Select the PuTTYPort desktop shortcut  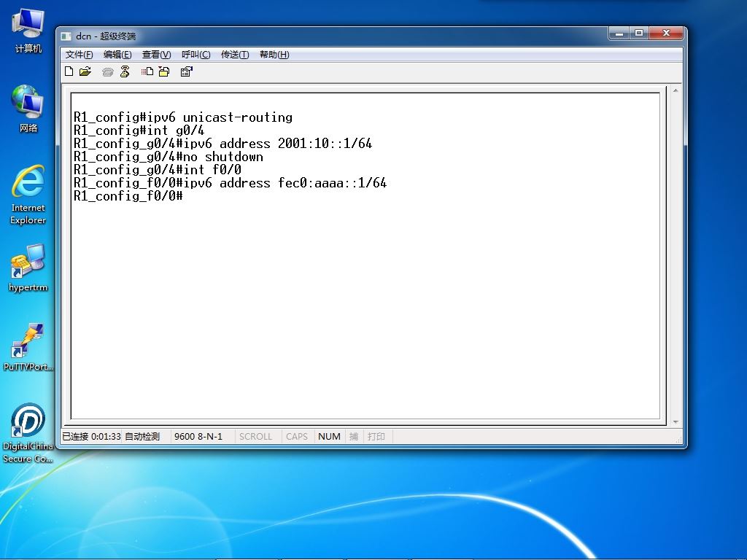[28, 346]
